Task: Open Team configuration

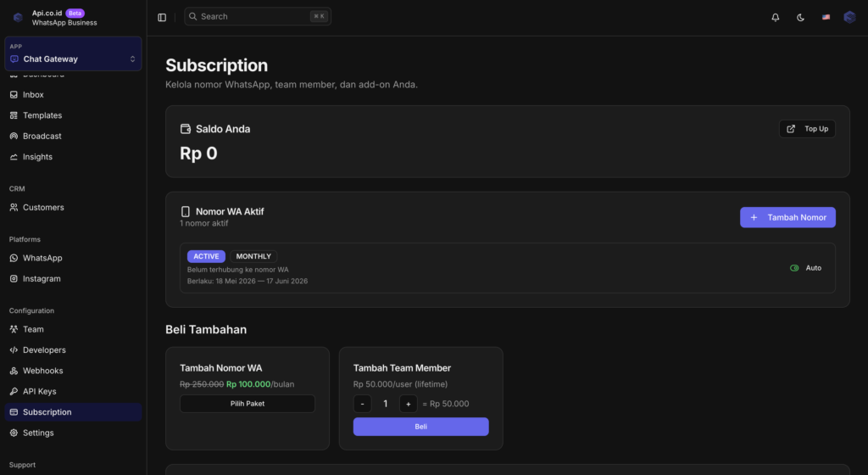Action: tap(73, 329)
